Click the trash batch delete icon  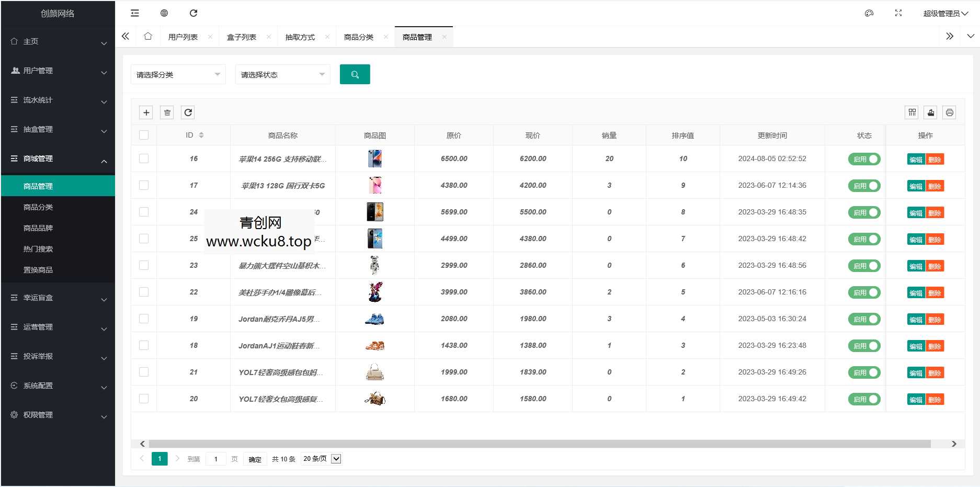[x=167, y=112]
